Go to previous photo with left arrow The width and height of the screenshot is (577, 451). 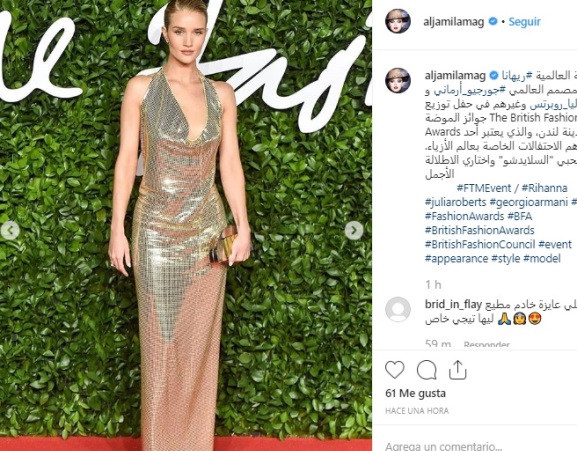[x=10, y=231]
